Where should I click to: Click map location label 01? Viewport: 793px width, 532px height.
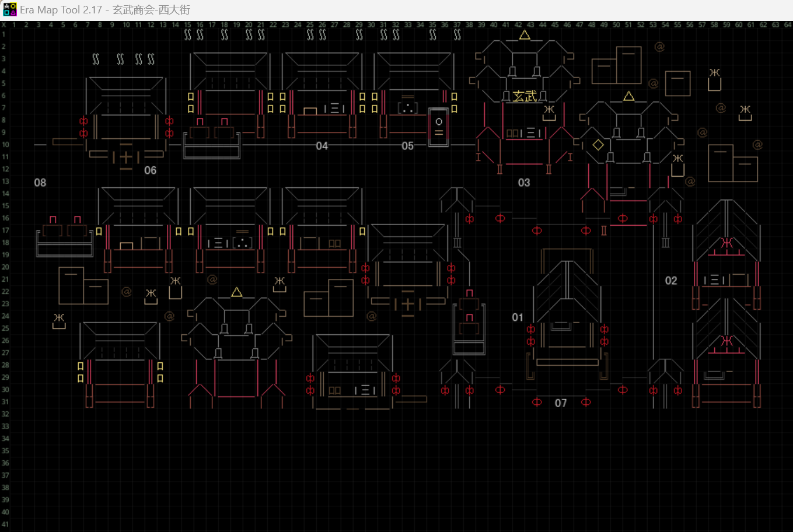(518, 317)
